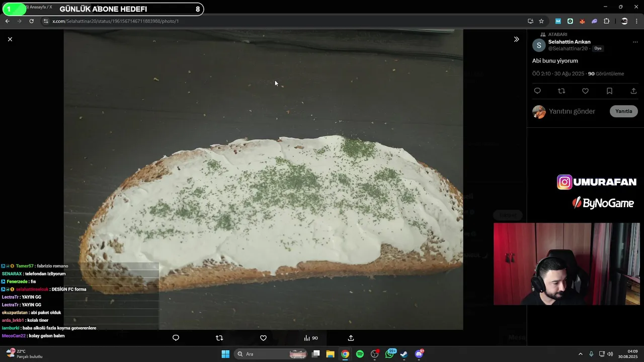Open the Extensions puzzle icon menu
The height and width of the screenshot is (362, 644).
[x=606, y=21]
